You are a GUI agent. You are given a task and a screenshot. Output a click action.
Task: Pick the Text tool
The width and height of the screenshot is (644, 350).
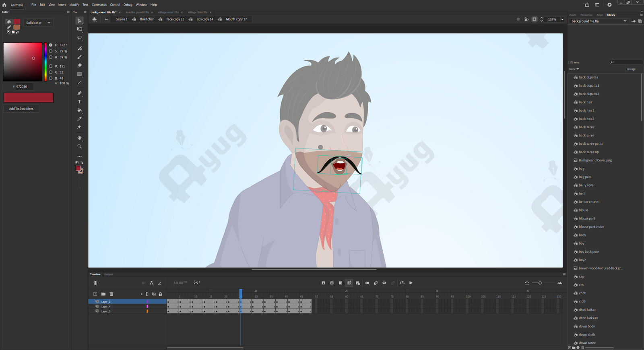[79, 102]
